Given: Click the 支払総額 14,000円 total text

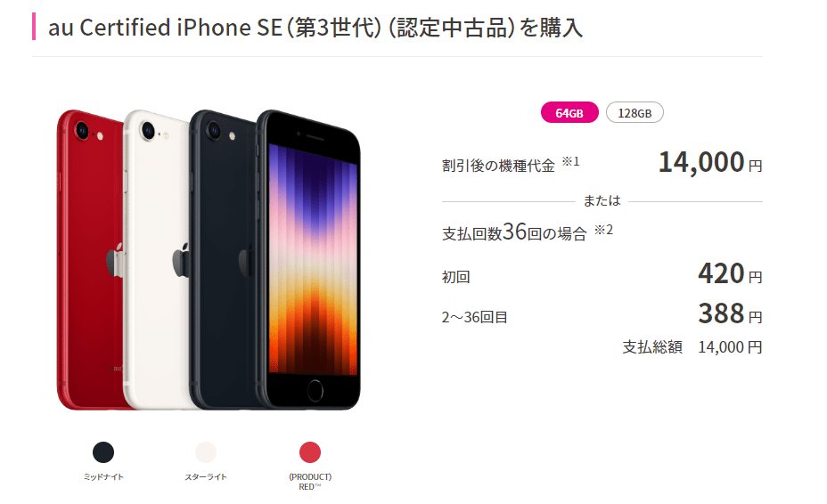Looking at the screenshot, I should (692, 347).
